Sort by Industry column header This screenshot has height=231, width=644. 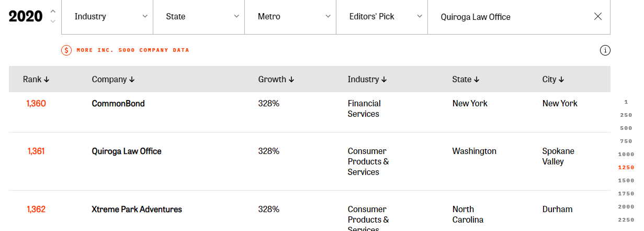(367, 80)
